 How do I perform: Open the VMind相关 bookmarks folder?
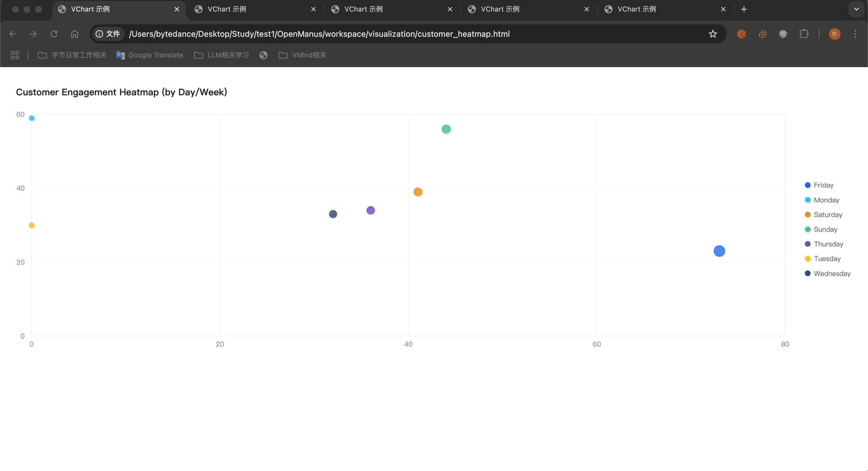pyautogui.click(x=303, y=55)
